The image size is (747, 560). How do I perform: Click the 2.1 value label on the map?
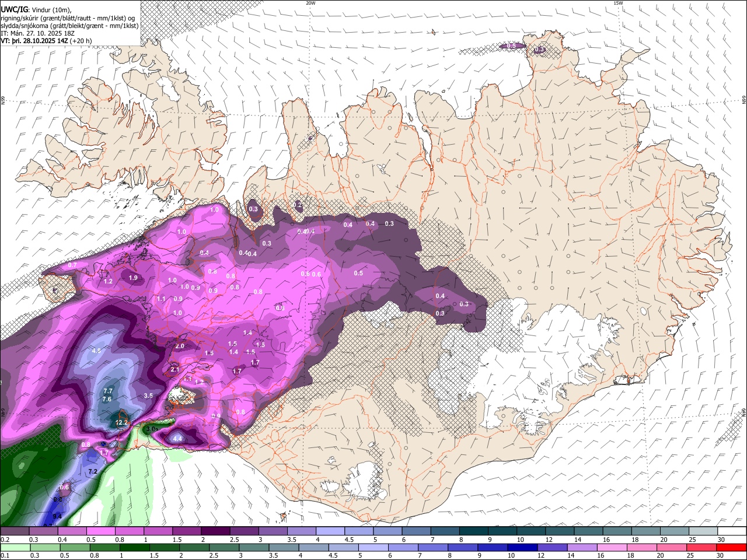(174, 370)
